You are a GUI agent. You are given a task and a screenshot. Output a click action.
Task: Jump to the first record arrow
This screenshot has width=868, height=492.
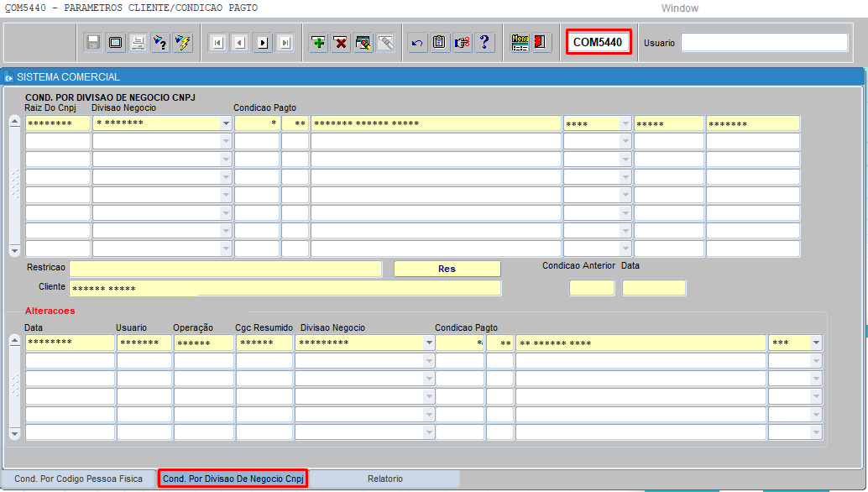coord(217,43)
